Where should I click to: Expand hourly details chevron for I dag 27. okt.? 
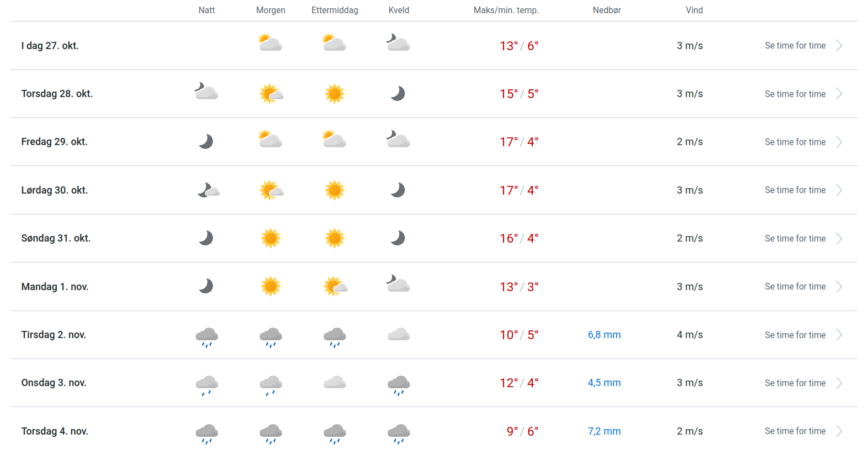point(839,46)
